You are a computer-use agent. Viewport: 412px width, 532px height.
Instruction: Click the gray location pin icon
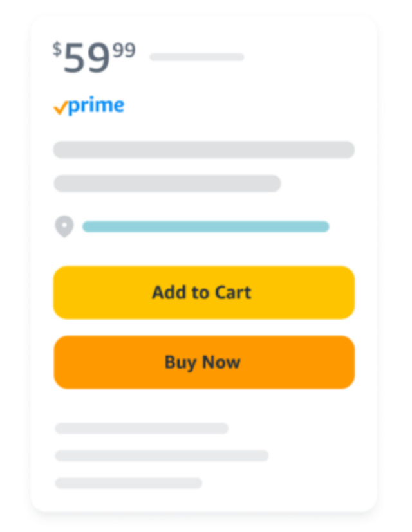coord(64,226)
